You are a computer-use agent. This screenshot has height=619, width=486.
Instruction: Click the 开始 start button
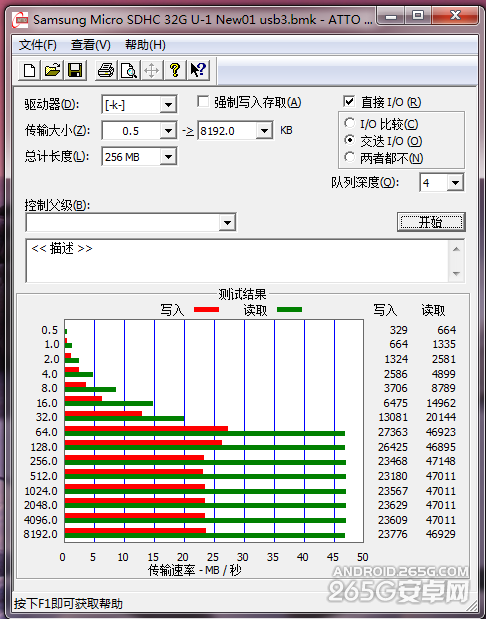431,222
